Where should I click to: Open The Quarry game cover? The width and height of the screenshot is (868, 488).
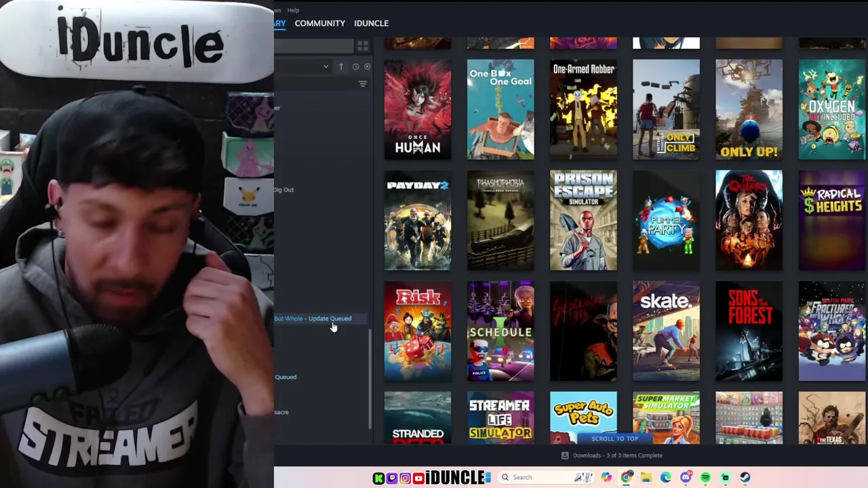coord(749,220)
